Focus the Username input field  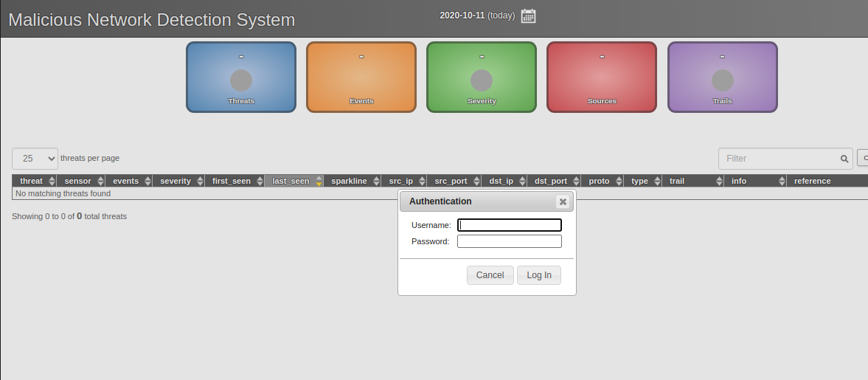pos(510,225)
